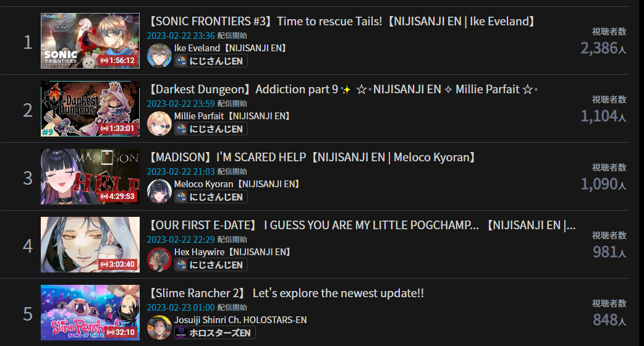Select にじさんじEN group tag under Hex Haywire
Viewport: 644px width, 346px height.
(x=211, y=264)
